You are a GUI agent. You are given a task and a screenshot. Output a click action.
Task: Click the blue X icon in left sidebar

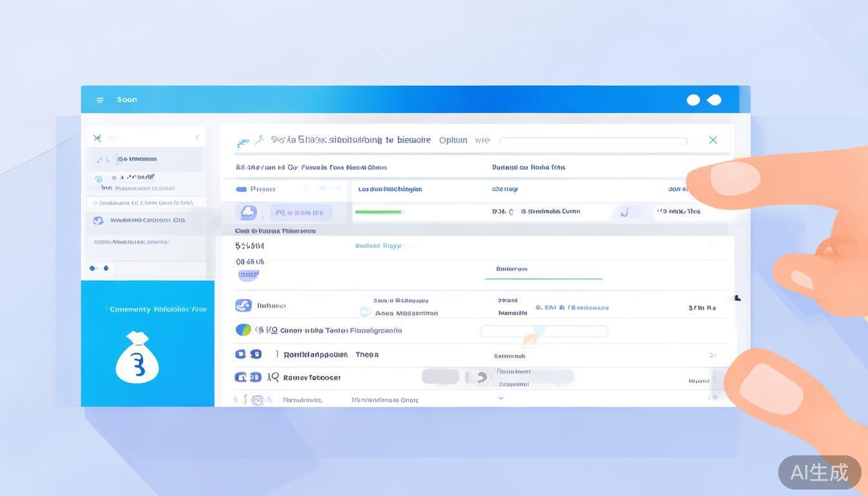click(x=97, y=138)
